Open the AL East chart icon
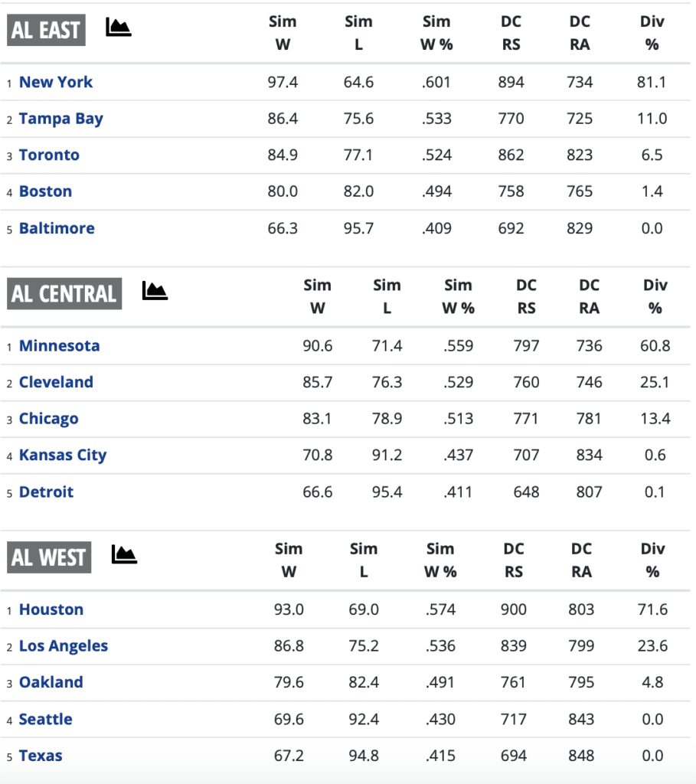Viewport: 696px width, 784px height. click(x=118, y=28)
